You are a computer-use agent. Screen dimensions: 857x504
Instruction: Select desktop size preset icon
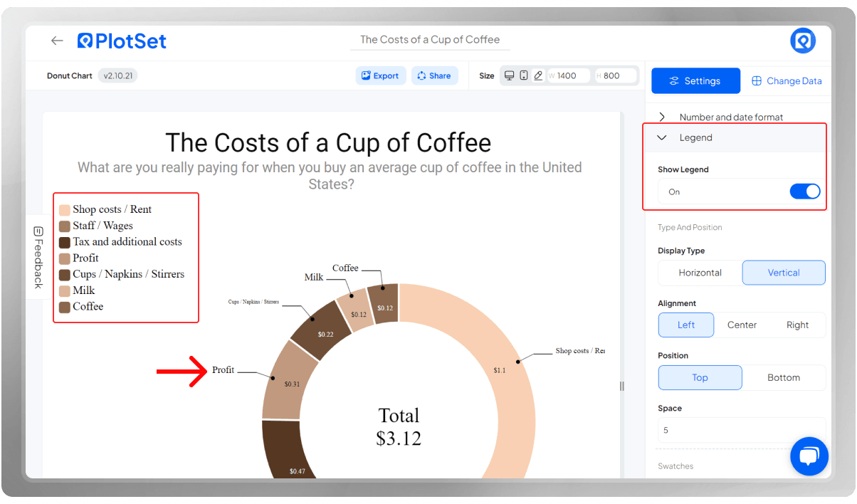click(509, 75)
